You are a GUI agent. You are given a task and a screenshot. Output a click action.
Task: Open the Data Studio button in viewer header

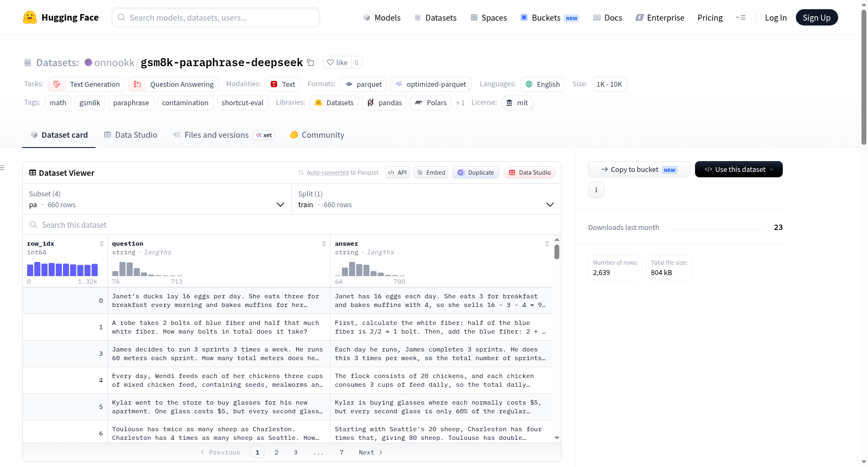click(x=529, y=172)
